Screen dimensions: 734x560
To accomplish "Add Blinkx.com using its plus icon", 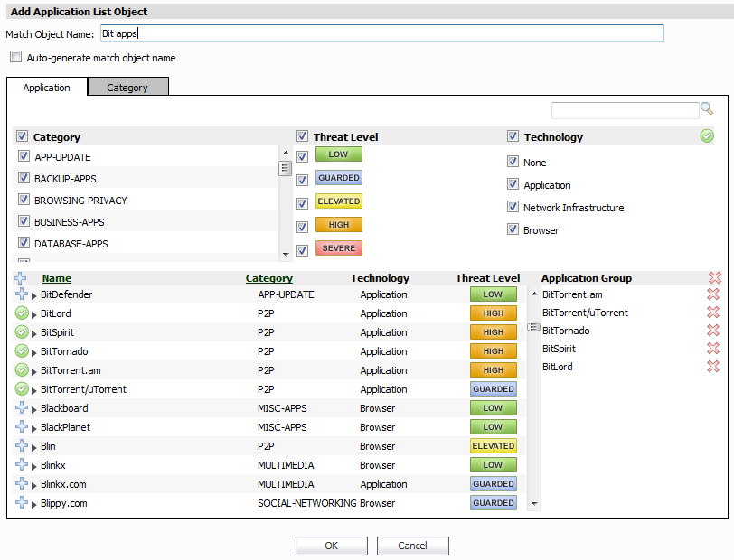I will point(22,484).
